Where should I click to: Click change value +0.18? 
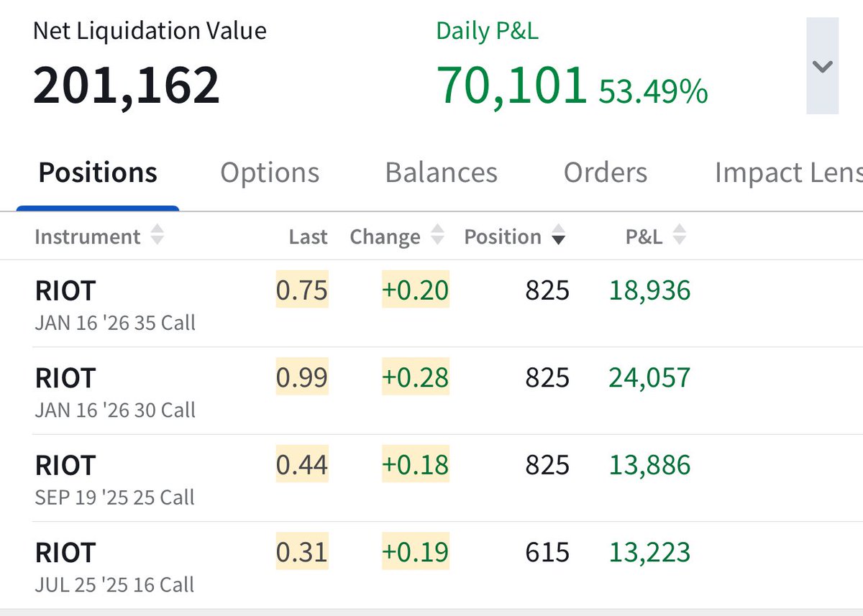pyautogui.click(x=415, y=464)
